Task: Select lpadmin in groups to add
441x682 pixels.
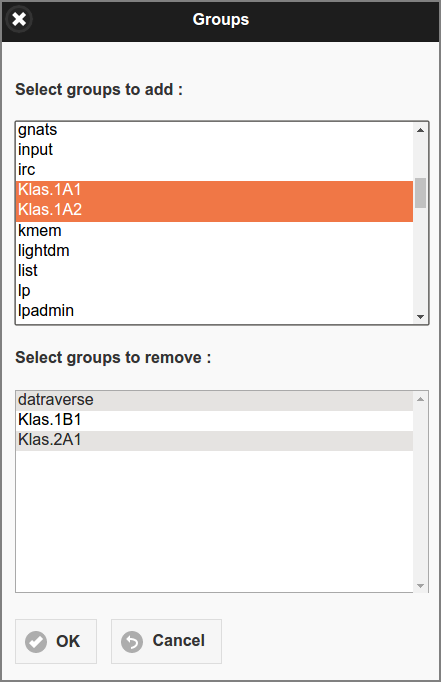Action: [x=214, y=311]
